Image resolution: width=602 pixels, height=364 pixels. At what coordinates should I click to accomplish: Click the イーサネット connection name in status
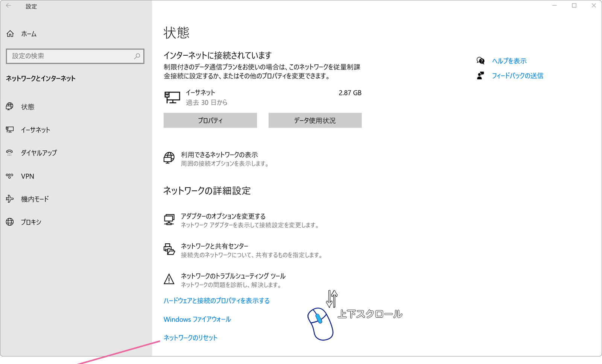tap(200, 93)
